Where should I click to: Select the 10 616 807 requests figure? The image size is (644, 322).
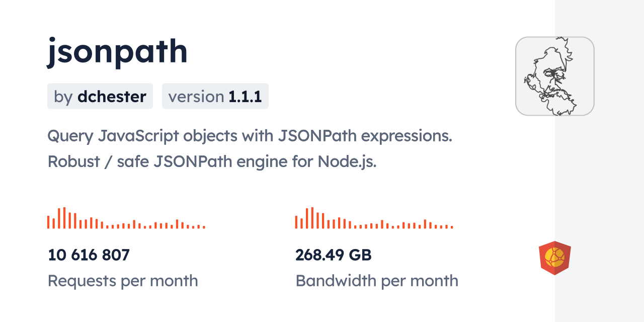(89, 255)
